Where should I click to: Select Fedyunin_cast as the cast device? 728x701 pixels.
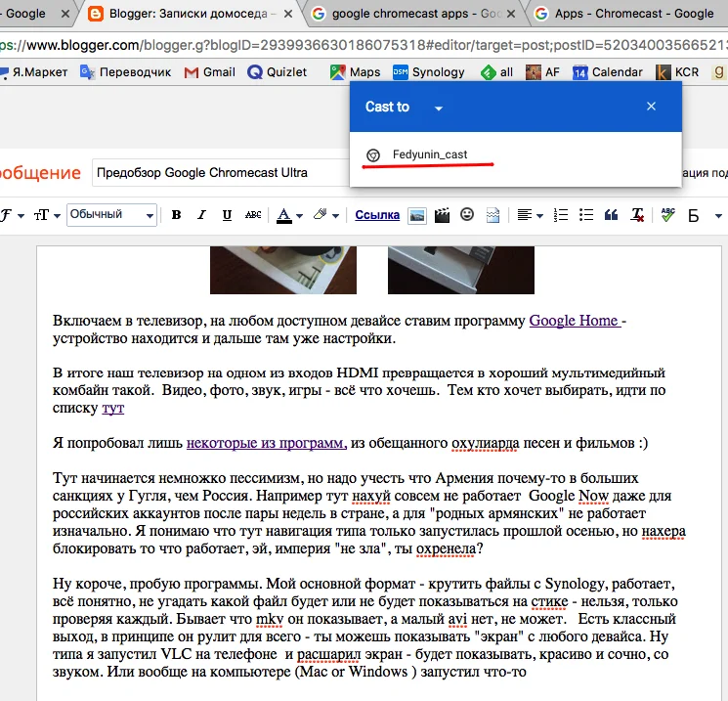[430, 154]
